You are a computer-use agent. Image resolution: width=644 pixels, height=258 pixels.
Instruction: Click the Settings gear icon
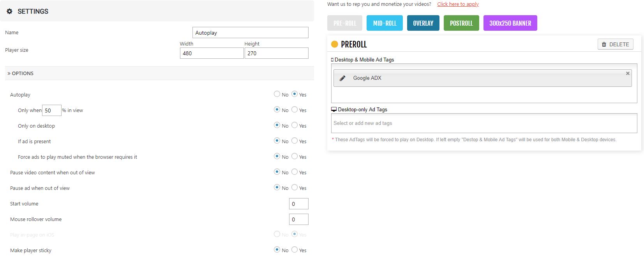coord(9,11)
